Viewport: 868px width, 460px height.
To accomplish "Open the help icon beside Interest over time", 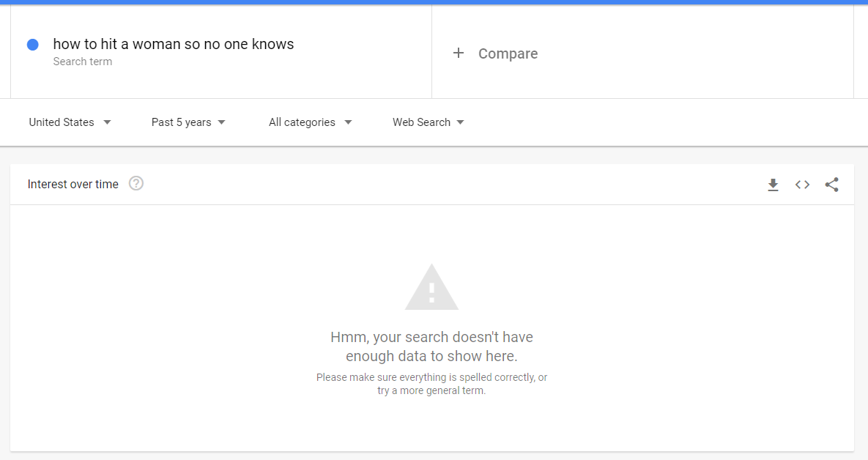I will 136,183.
